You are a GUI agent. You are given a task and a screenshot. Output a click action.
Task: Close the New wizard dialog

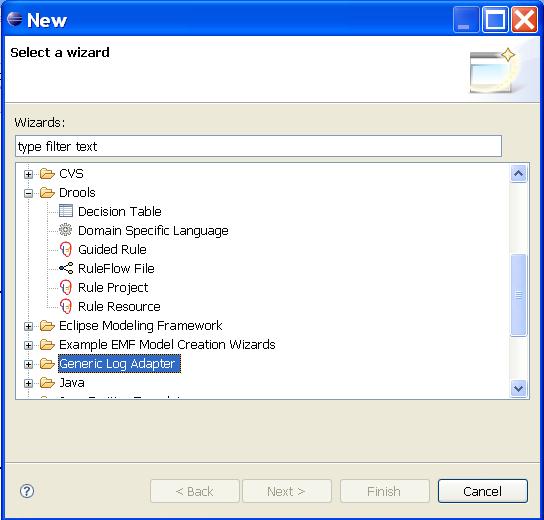coord(524,19)
